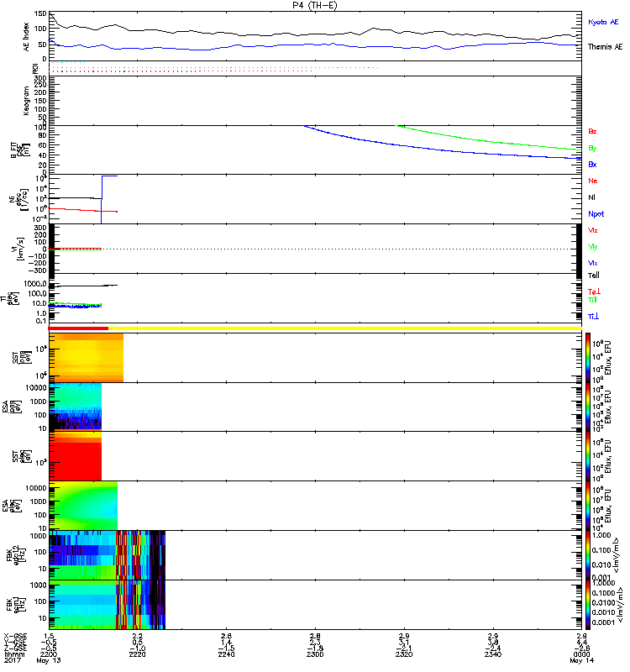Click the "150" tick on the AE Index axis
The width and height of the screenshot is (630, 672).
tap(40, 14)
